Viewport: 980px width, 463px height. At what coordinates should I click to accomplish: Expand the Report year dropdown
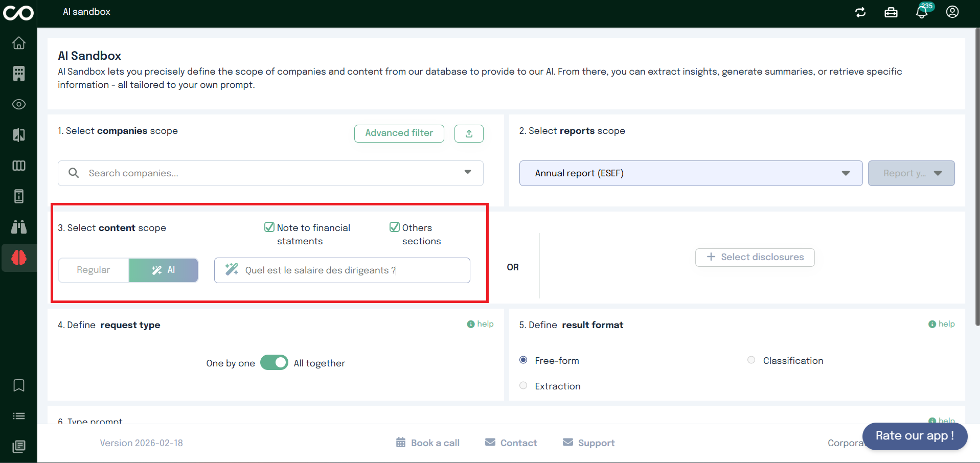(x=911, y=173)
